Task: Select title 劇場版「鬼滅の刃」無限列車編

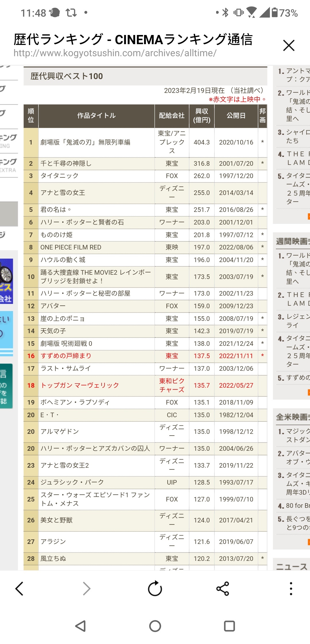Action: pos(85,142)
